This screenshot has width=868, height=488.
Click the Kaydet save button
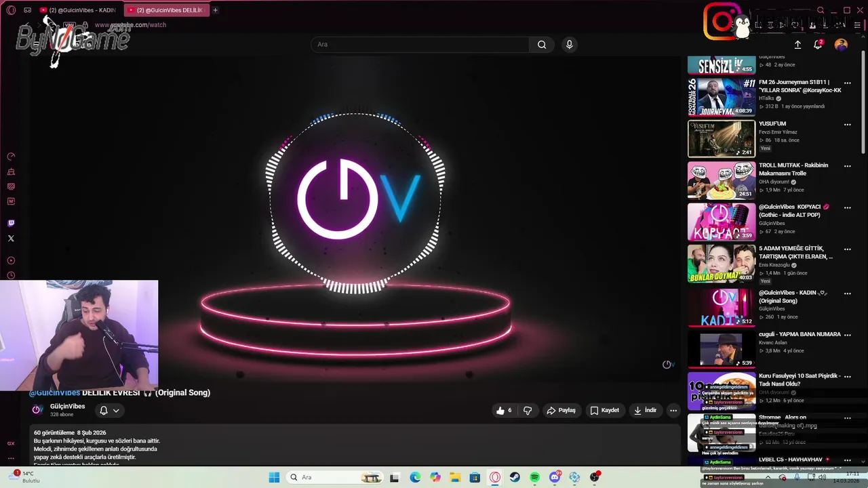pos(604,410)
